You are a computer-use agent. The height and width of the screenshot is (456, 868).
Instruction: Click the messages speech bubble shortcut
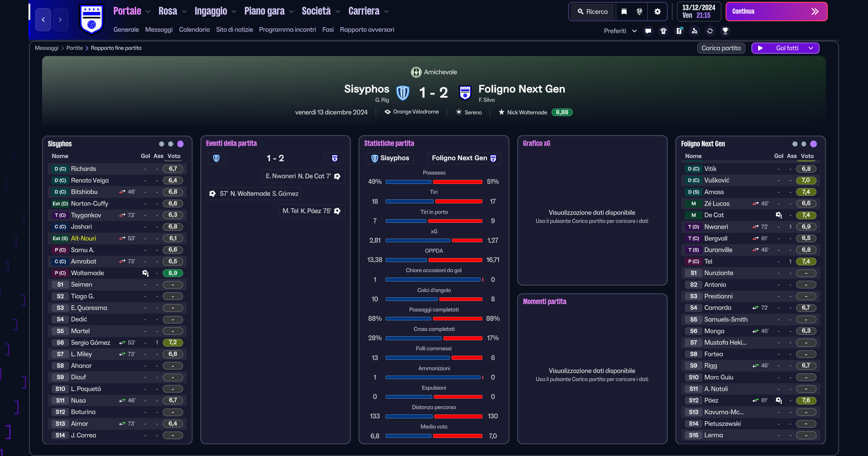pyautogui.click(x=648, y=31)
